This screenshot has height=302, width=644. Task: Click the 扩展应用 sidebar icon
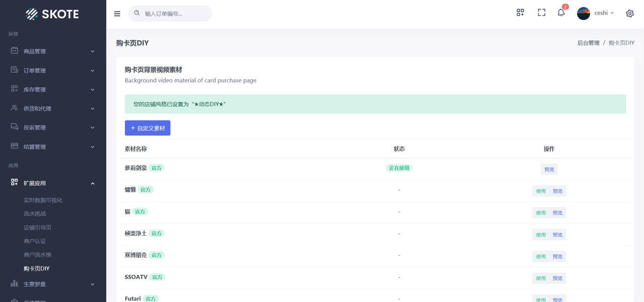pyautogui.click(x=15, y=183)
